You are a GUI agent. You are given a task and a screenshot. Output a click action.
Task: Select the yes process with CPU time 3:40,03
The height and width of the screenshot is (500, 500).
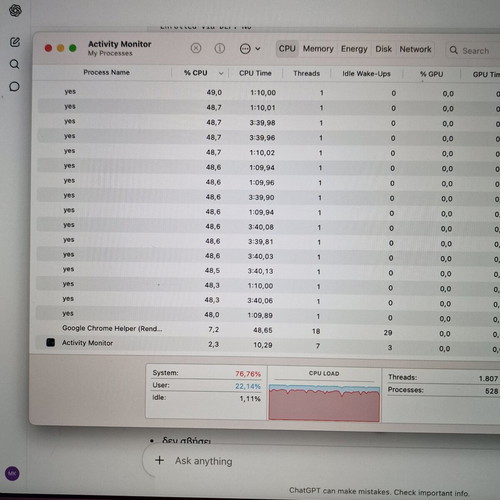point(267,256)
